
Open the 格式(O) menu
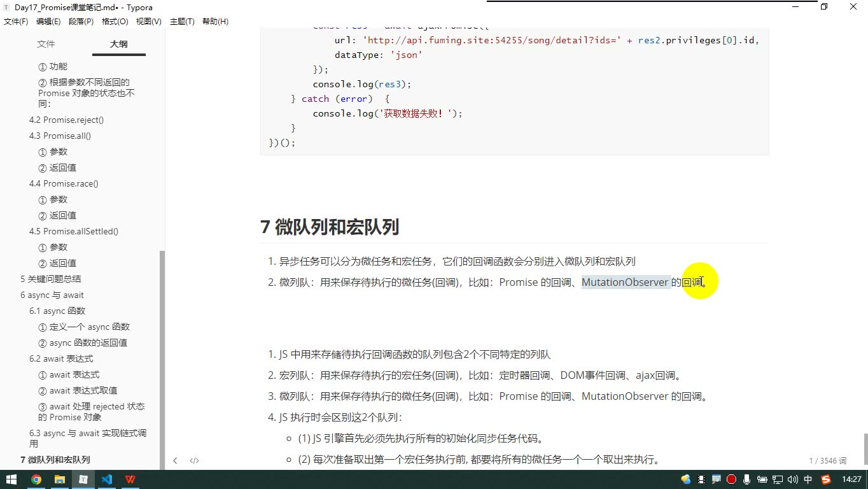click(x=115, y=22)
